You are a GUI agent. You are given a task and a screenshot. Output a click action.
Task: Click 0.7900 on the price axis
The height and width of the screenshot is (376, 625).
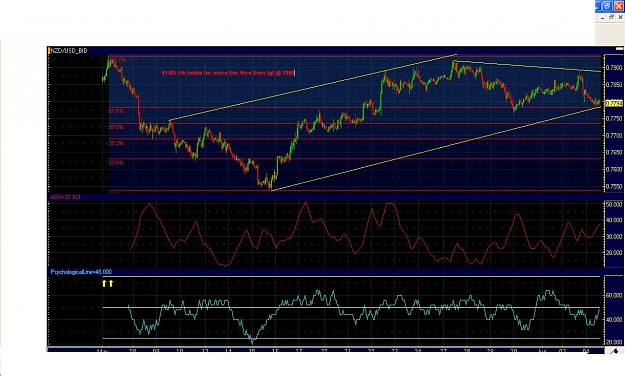(x=614, y=67)
